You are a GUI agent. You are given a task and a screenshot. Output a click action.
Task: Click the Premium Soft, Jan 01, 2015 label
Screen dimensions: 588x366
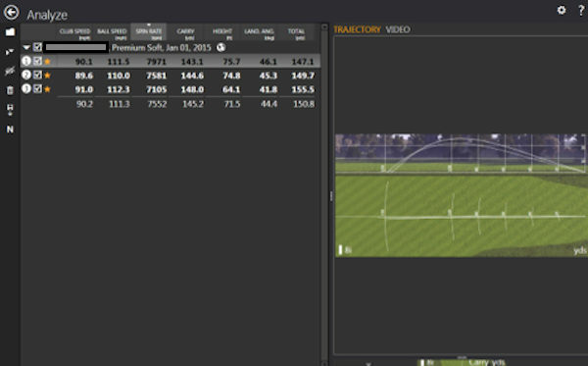[x=162, y=48]
